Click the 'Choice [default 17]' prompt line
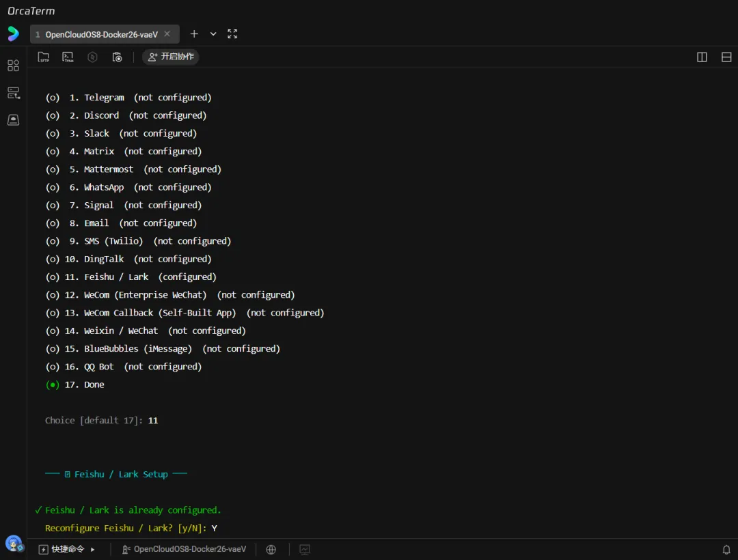This screenshot has height=560, width=738. tap(102, 421)
